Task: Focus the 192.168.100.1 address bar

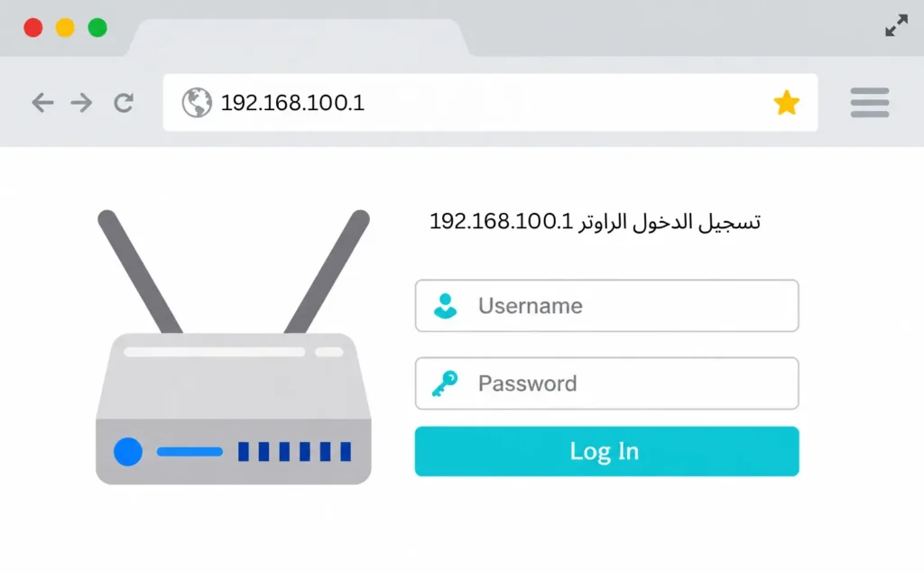Action: [490, 103]
